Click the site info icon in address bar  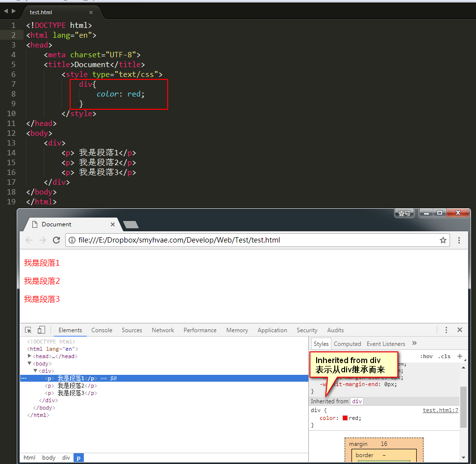point(72,241)
